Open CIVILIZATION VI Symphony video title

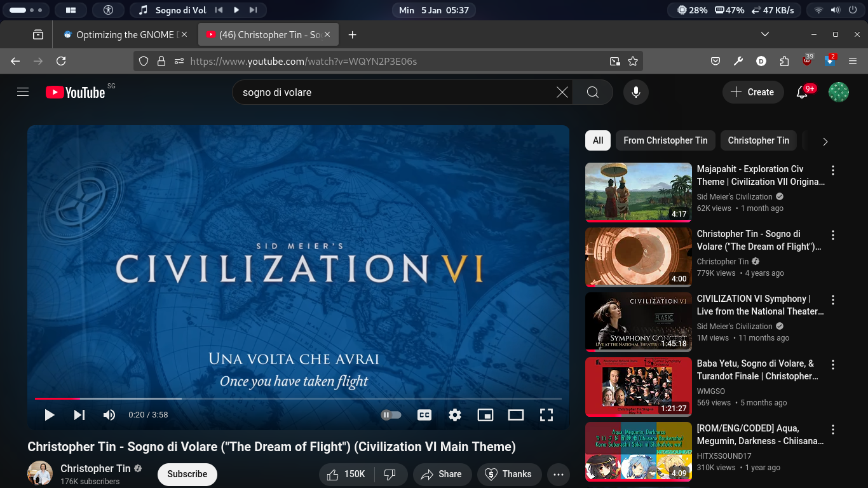point(760,305)
